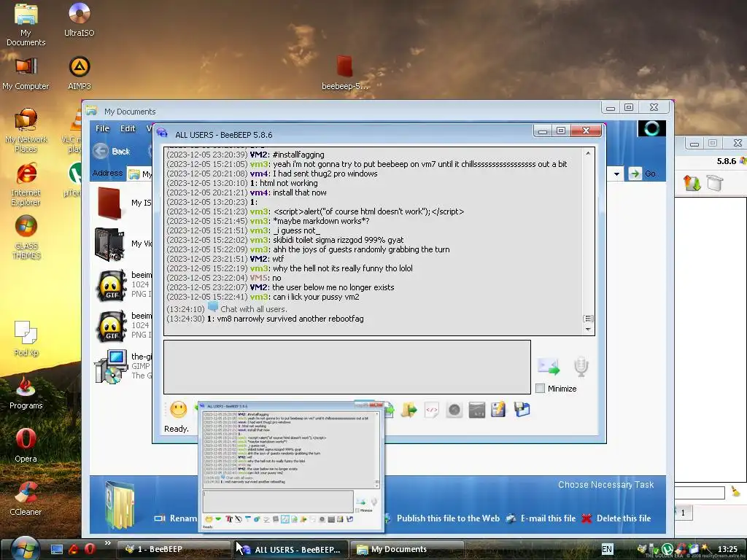Select CCleaner desktop icon

click(x=26, y=499)
